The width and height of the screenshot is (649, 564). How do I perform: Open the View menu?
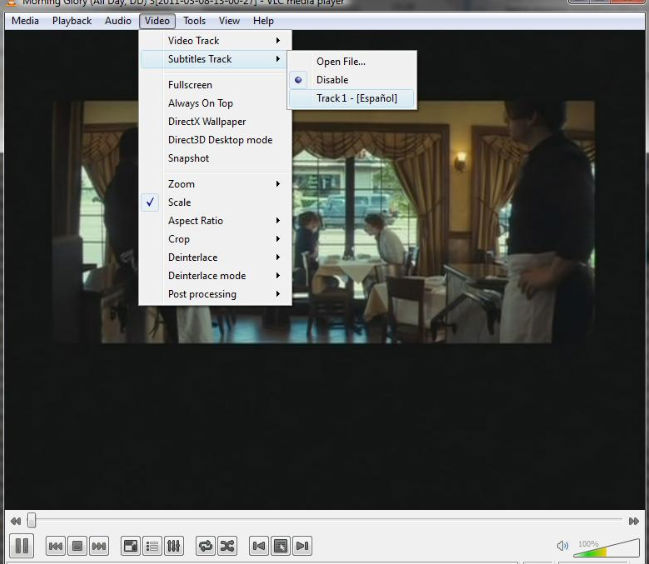pyautogui.click(x=229, y=21)
